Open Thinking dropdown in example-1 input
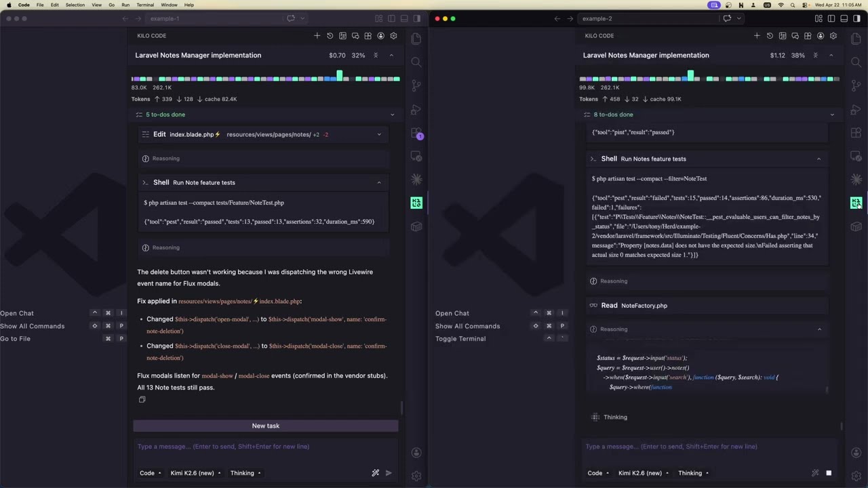Screen dimensions: 868x488 point(245,473)
